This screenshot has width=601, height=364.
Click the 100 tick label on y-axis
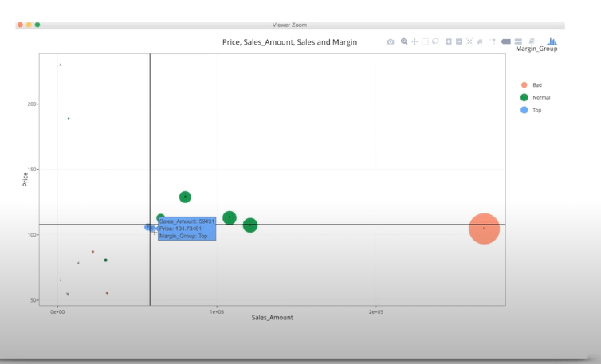[x=32, y=235]
